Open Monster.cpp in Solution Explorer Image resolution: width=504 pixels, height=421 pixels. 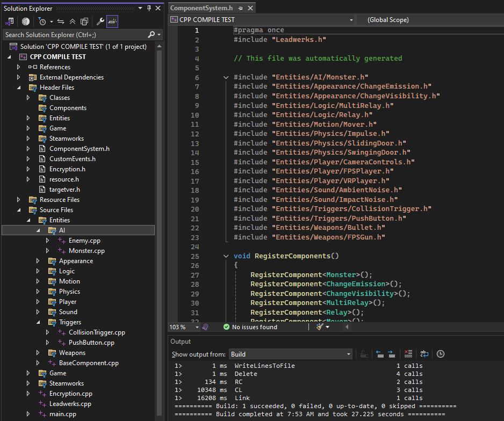click(87, 251)
